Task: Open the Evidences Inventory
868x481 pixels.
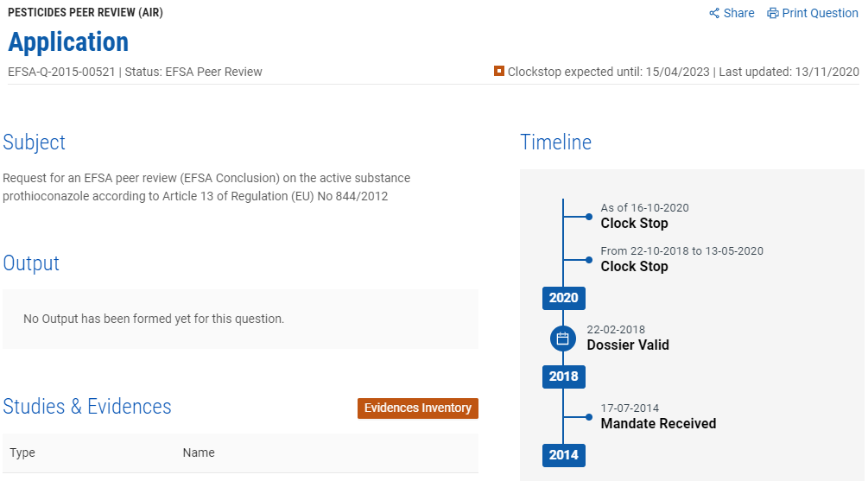Action: [x=417, y=408]
